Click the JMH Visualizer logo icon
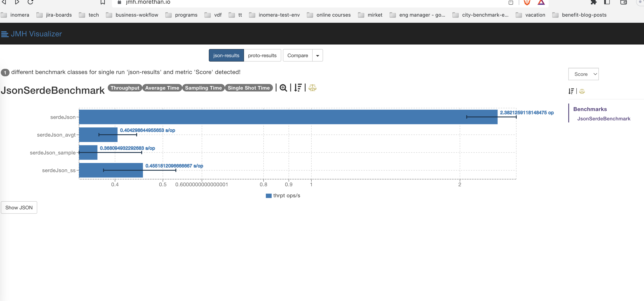This screenshot has width=644, height=301. click(x=5, y=34)
